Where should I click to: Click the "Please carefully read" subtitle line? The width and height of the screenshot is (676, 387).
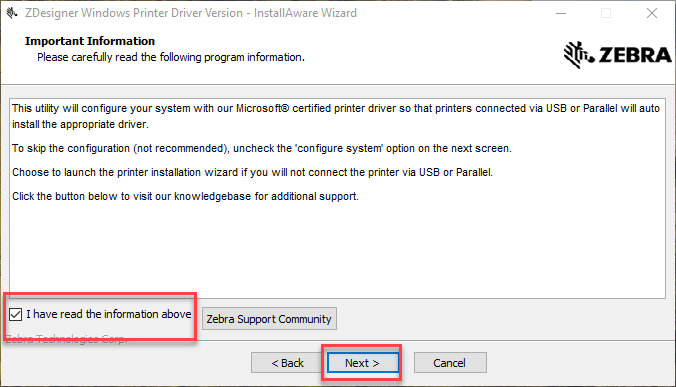[171, 57]
